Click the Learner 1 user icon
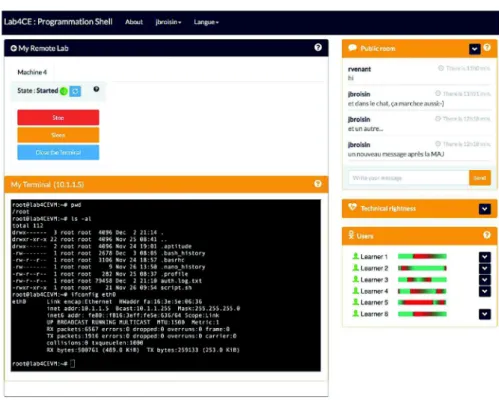 click(x=356, y=256)
